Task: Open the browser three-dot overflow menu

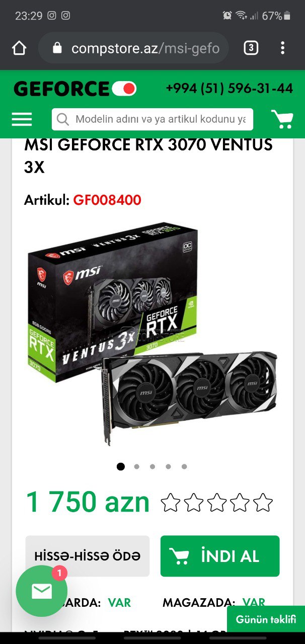Action: click(283, 48)
